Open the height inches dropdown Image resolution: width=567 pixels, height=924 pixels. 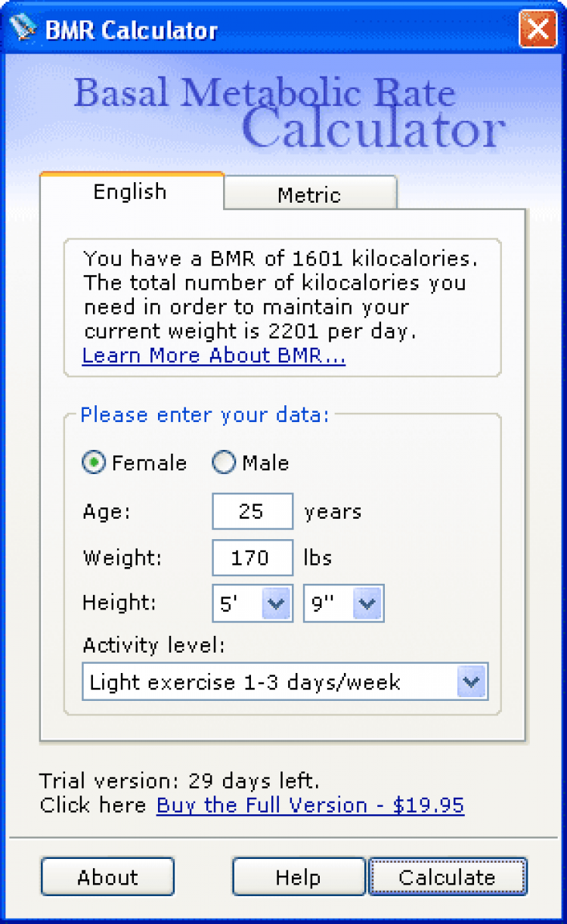(x=367, y=605)
